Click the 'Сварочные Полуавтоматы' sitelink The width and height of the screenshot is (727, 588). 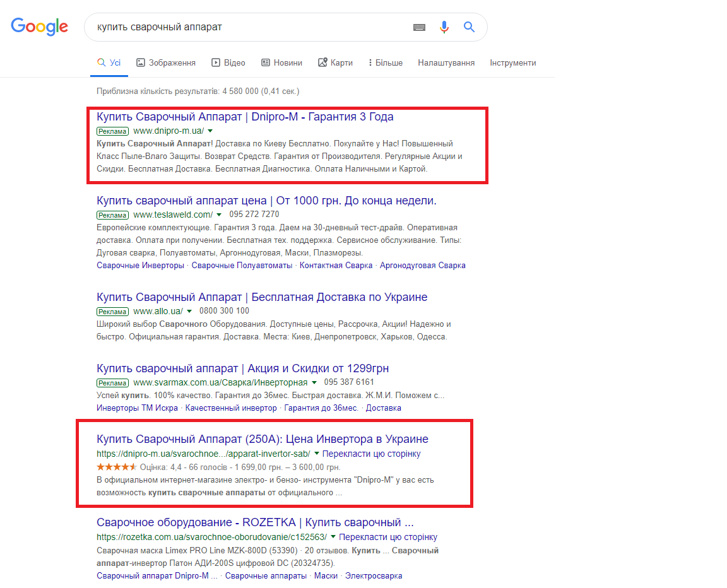click(242, 266)
